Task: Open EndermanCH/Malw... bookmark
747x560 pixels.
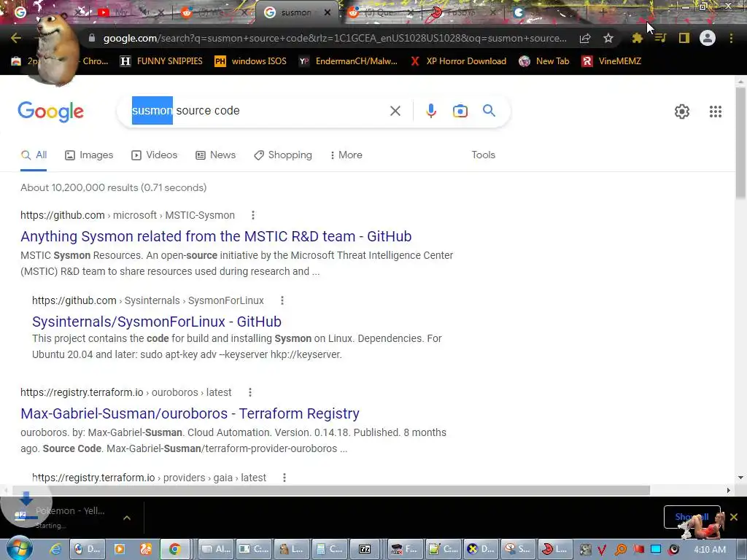Action: (348, 61)
